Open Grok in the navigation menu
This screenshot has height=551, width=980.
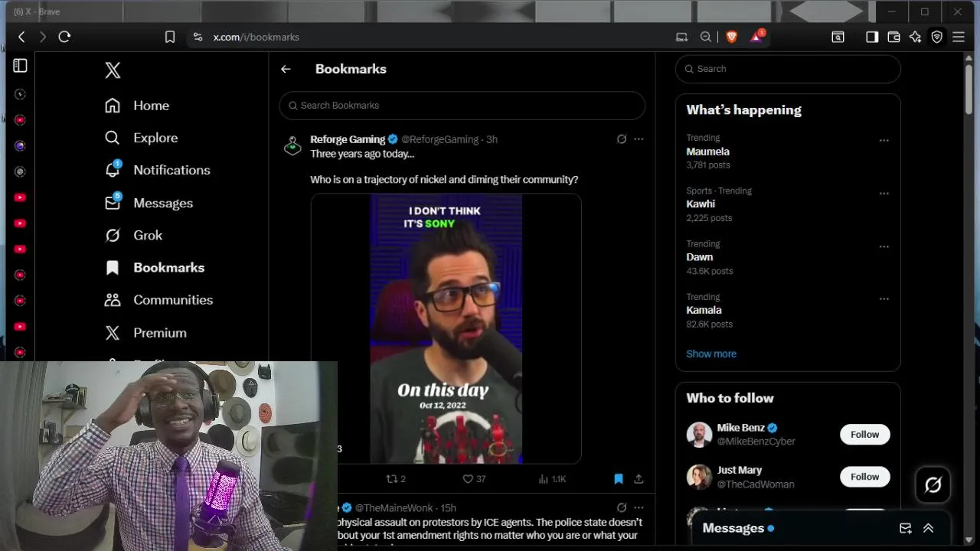[x=133, y=235]
